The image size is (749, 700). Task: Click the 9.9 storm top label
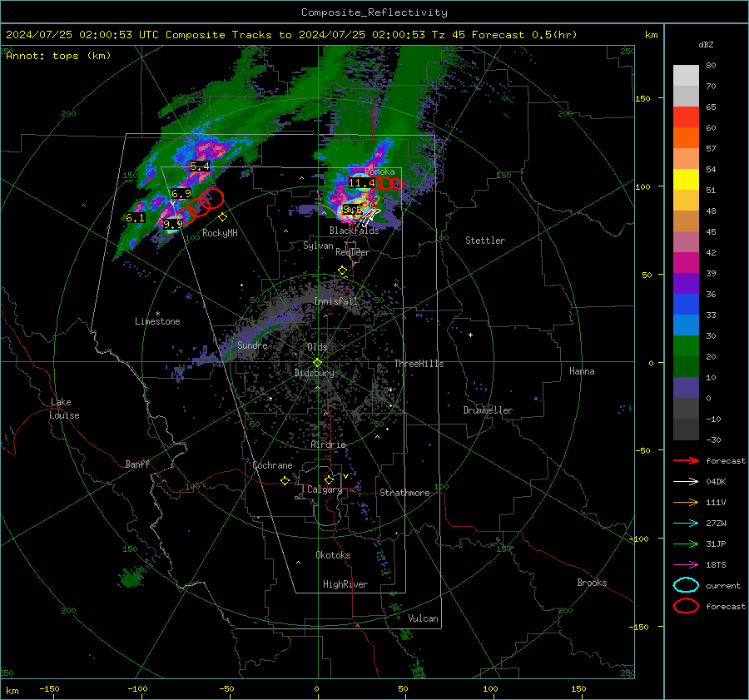click(x=173, y=224)
